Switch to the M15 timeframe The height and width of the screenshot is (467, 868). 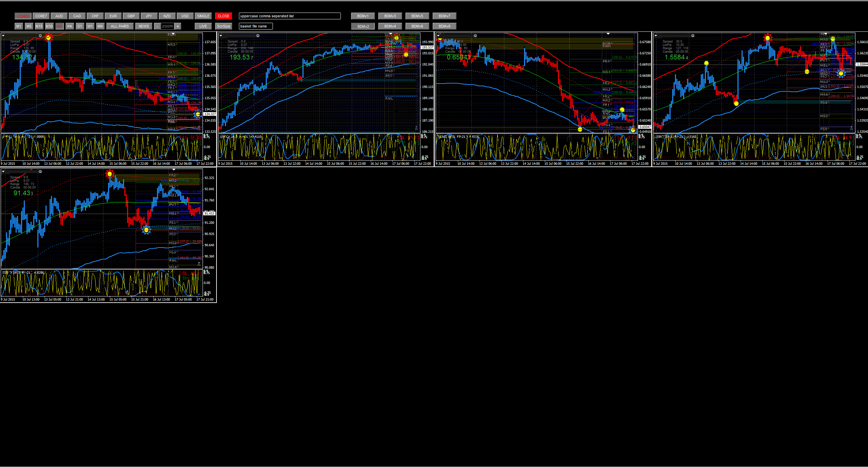[x=39, y=26]
